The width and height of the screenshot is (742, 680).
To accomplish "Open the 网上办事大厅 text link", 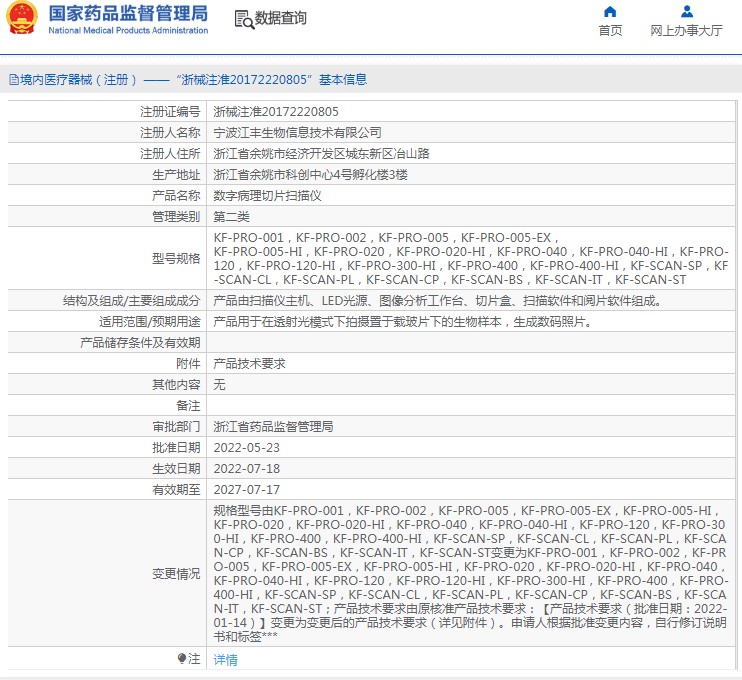I will pos(686,31).
